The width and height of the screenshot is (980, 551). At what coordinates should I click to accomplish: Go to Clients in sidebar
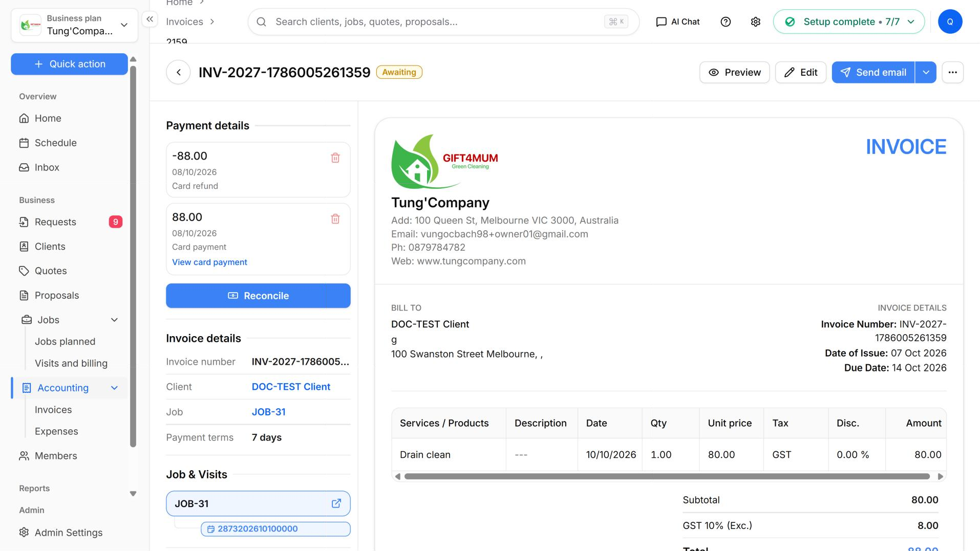point(69,247)
